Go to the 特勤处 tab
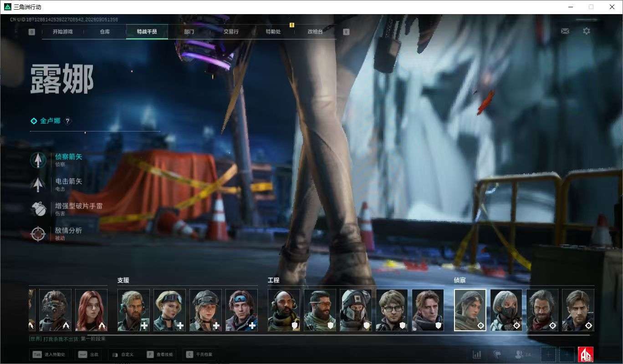 273,32
